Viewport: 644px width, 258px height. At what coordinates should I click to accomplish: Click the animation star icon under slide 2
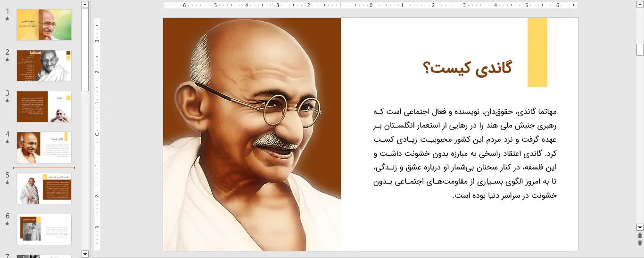tap(7, 60)
